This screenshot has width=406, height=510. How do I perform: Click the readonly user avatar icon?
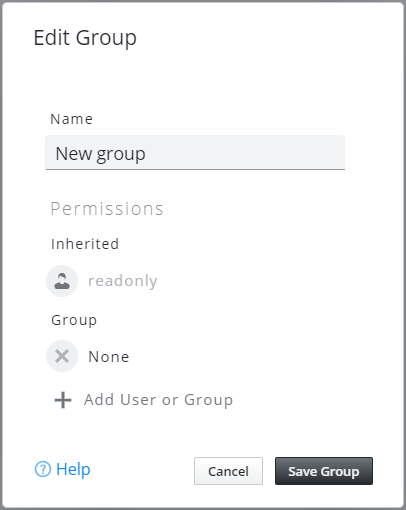(62, 281)
